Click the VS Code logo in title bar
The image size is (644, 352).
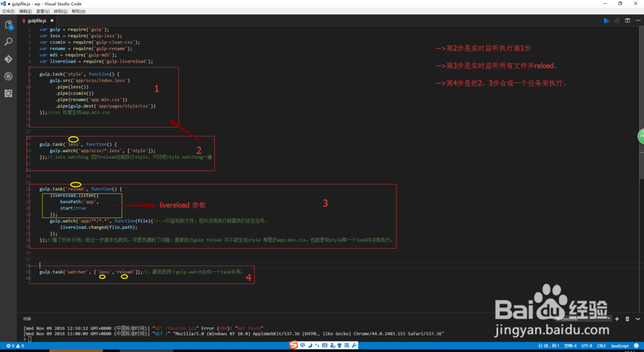tap(3, 4)
